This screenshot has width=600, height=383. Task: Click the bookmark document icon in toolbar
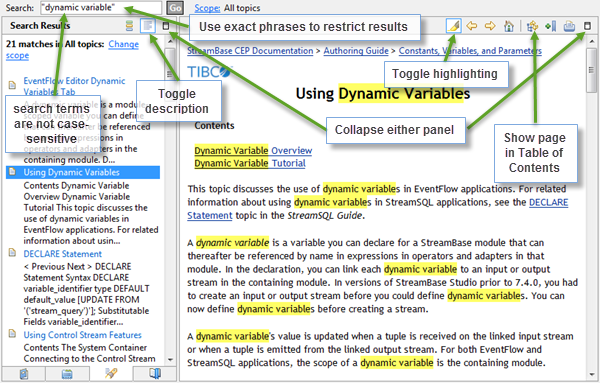(x=551, y=26)
